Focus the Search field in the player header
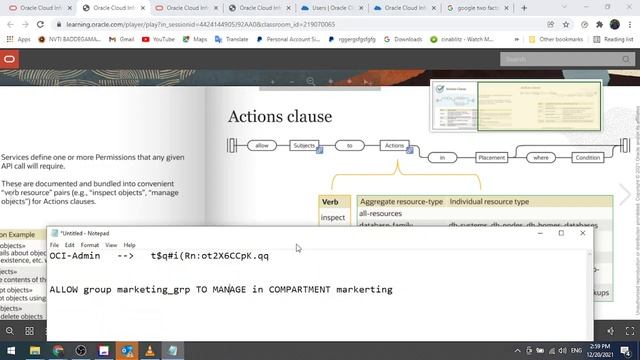The height and width of the screenshot is (360, 640). pyautogui.click(x=561, y=60)
